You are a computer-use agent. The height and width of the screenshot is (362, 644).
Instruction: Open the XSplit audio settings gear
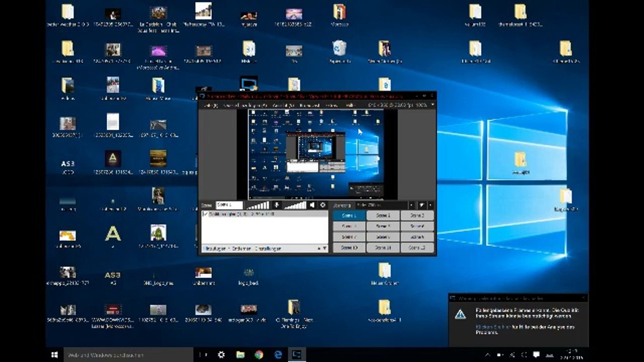(x=323, y=205)
